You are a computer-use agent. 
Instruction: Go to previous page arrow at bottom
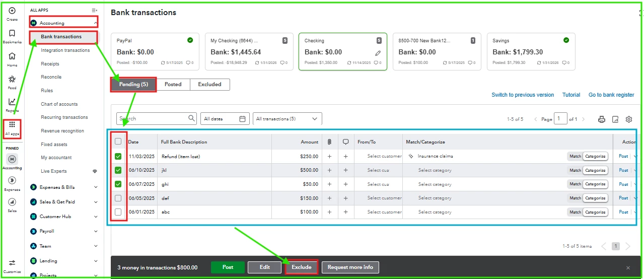tap(604, 246)
